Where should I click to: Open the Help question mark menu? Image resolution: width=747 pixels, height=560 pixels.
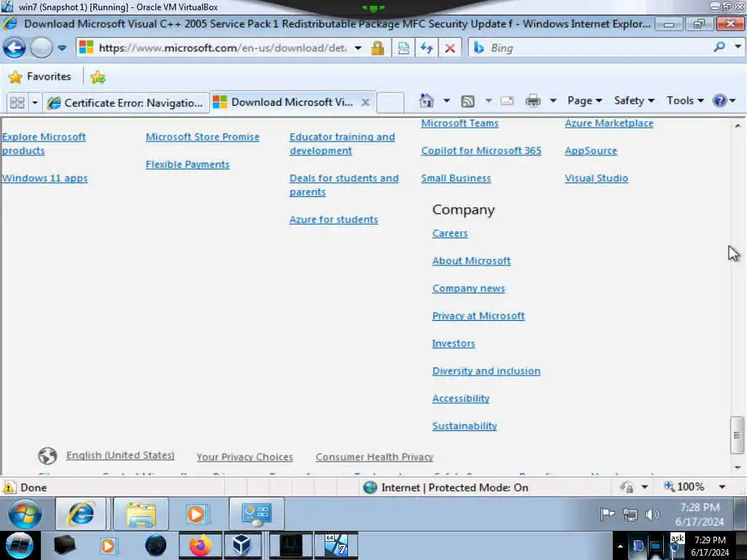[x=724, y=101]
